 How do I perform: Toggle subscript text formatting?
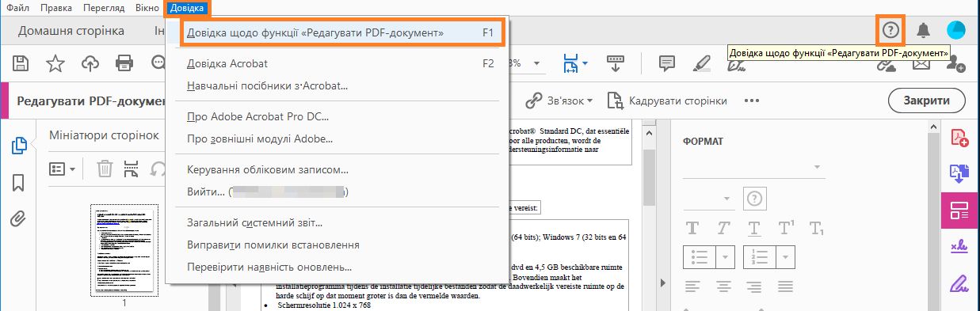tap(818, 228)
